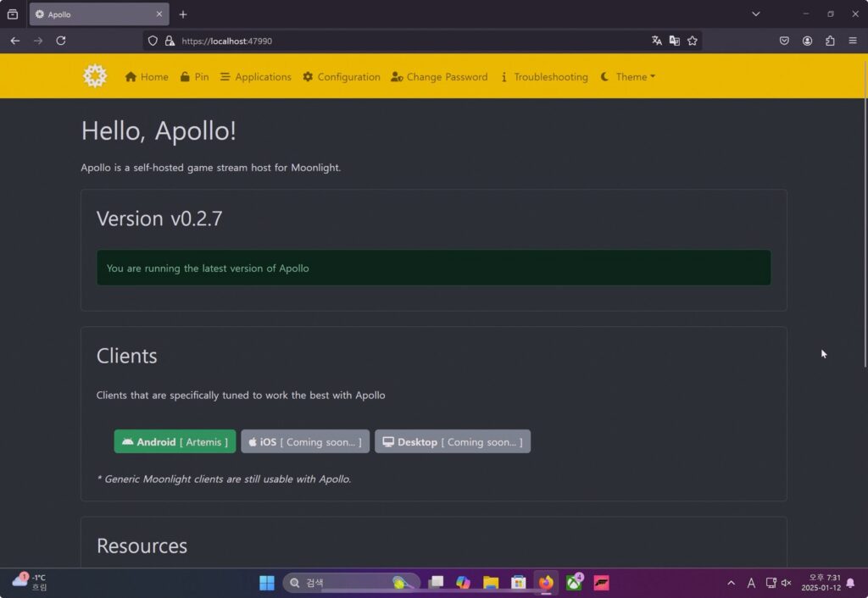
Task: Click the Android [Artemis] client button
Action: pos(175,441)
